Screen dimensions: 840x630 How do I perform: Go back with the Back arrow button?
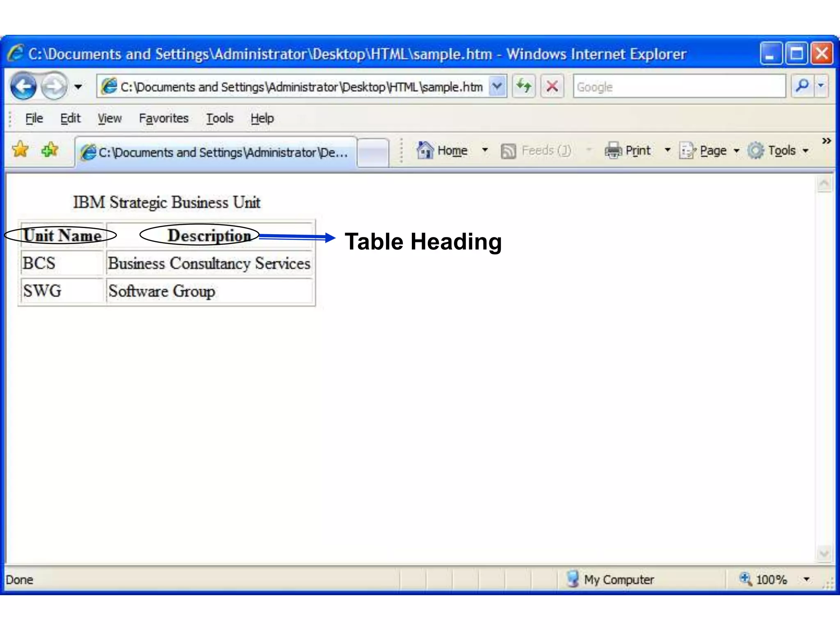point(23,87)
